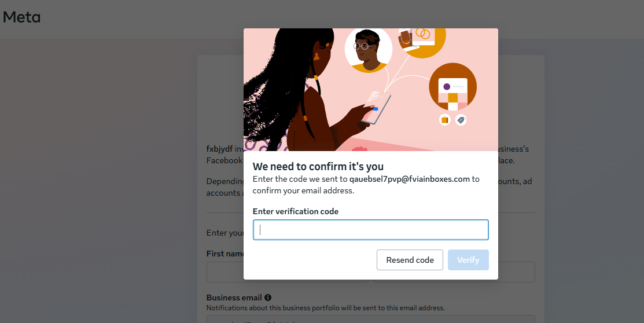Click the First name input field

pyautogui.click(x=225, y=272)
